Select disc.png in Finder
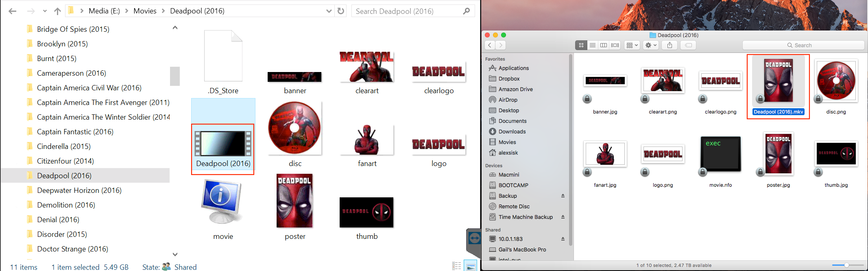Image resolution: width=868 pixels, height=271 pixels. (836, 87)
